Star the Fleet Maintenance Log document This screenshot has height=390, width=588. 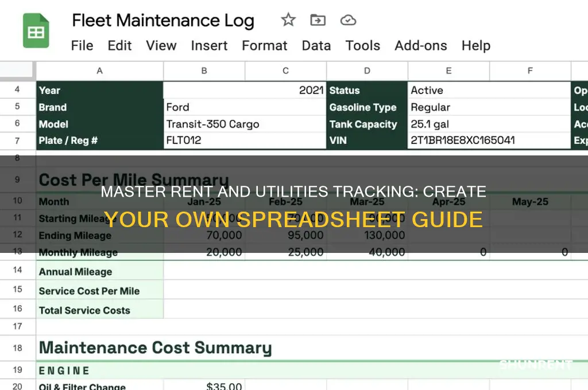click(x=288, y=20)
